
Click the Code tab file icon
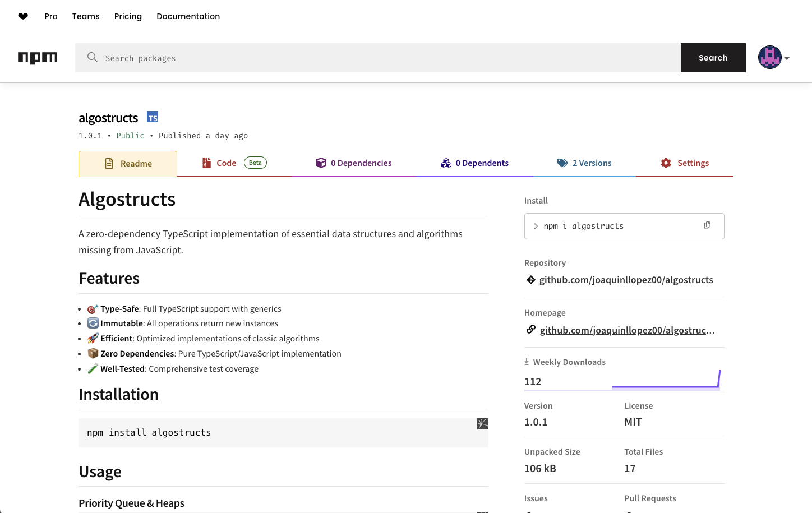pyautogui.click(x=206, y=163)
